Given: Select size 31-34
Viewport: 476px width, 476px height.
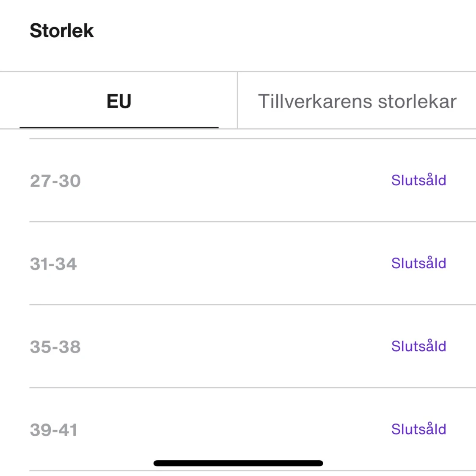Looking at the screenshot, I should [x=53, y=264].
